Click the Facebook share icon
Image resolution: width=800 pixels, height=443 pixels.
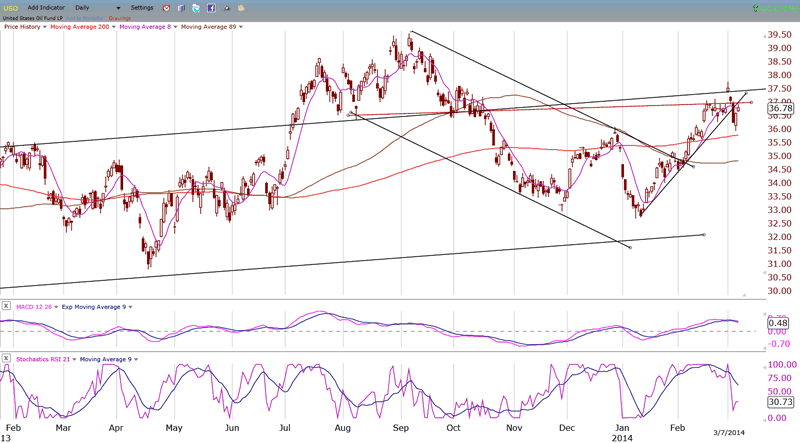(x=211, y=8)
